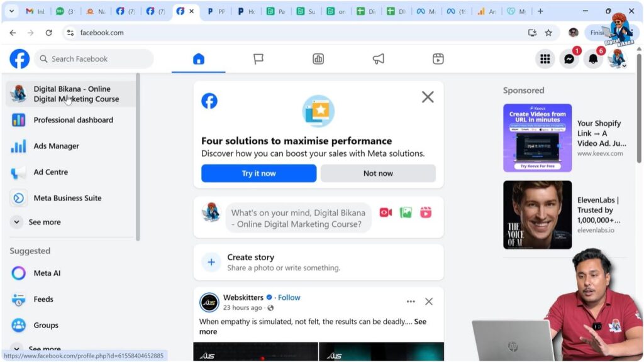The height and width of the screenshot is (362, 644).
Task: Expand See more under shortcuts
Action: click(x=70, y=222)
